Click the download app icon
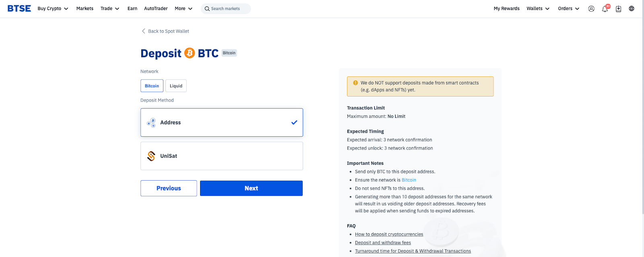644x257 pixels. (x=619, y=8)
